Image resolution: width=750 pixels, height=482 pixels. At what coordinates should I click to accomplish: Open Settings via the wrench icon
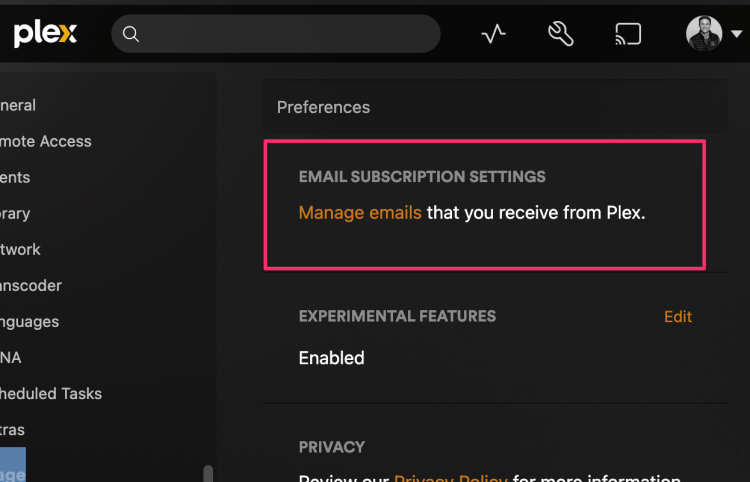click(560, 34)
